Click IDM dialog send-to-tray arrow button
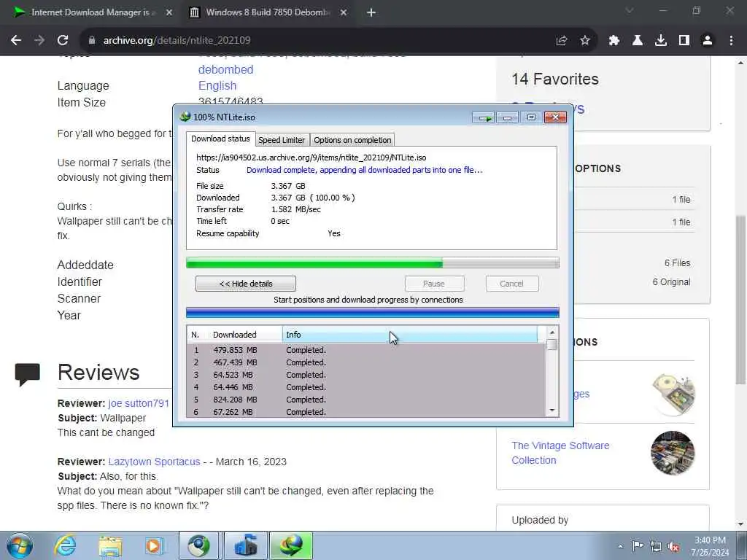Screen dimensions: 747x560 coord(484,117)
